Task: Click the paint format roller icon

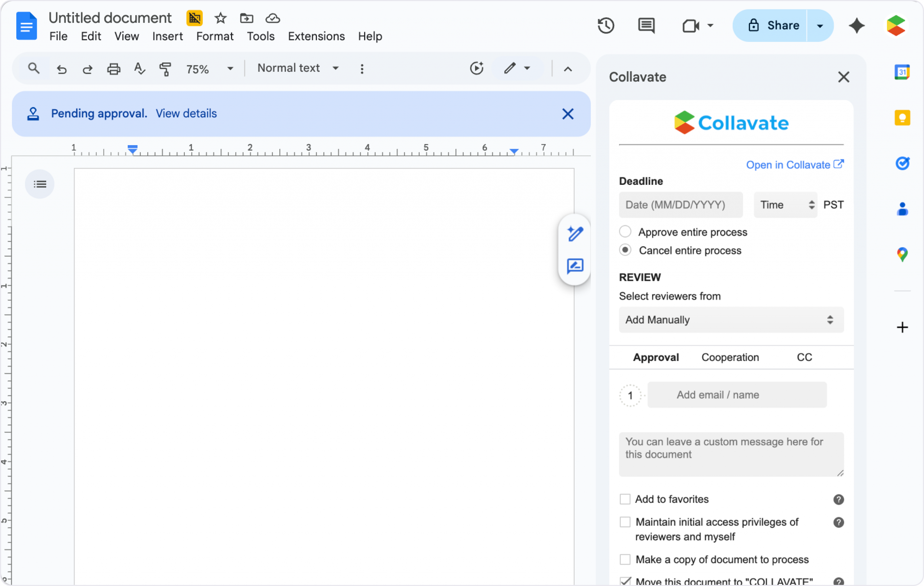Action: click(165, 69)
